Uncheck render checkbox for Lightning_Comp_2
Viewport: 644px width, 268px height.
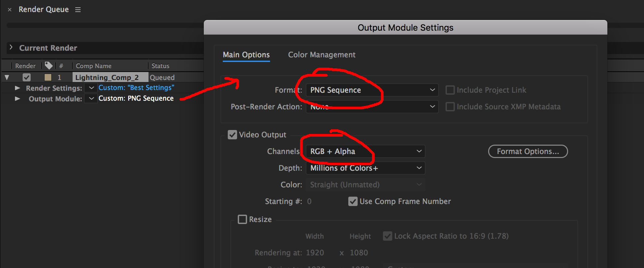point(27,77)
